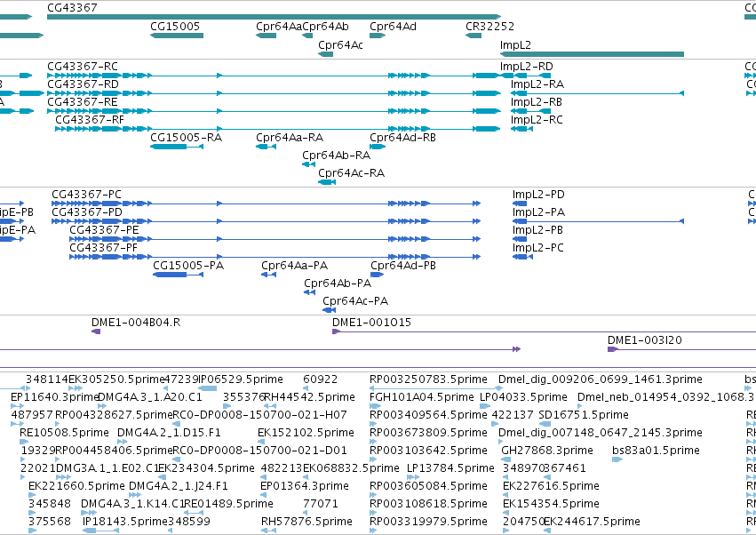This screenshot has height=535, width=756.
Task: Select the 77071 EST label
Action: [320, 504]
